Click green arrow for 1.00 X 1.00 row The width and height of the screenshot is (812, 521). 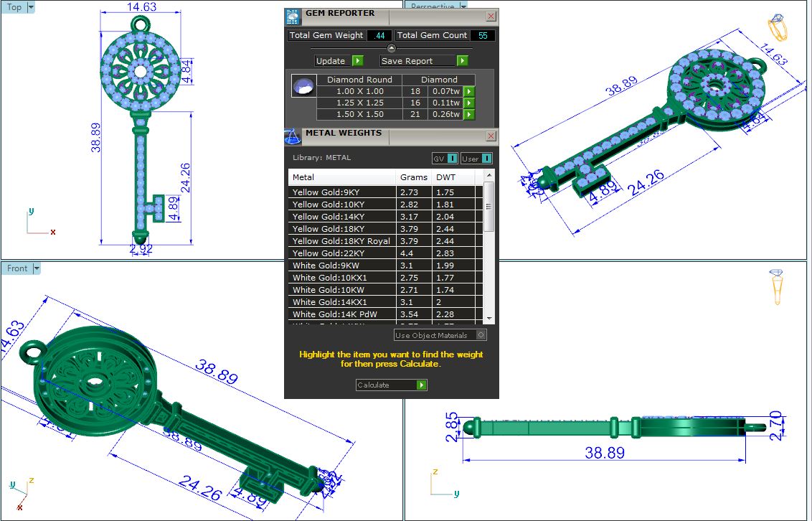tap(468, 91)
